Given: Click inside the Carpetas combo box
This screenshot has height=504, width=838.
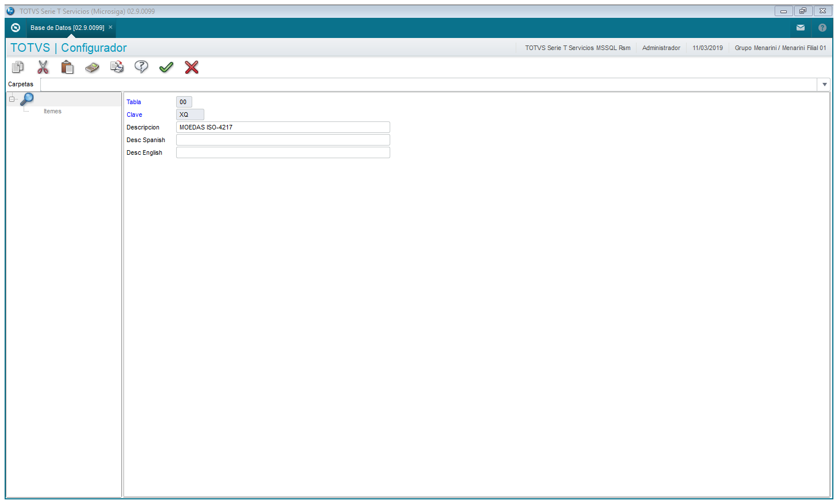Looking at the screenshot, I should coord(429,85).
